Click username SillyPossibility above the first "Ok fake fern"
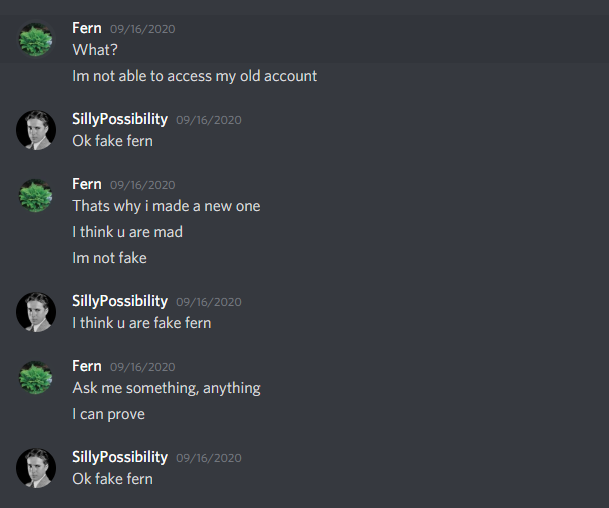Viewport: 609px width, 508px height. click(x=120, y=119)
